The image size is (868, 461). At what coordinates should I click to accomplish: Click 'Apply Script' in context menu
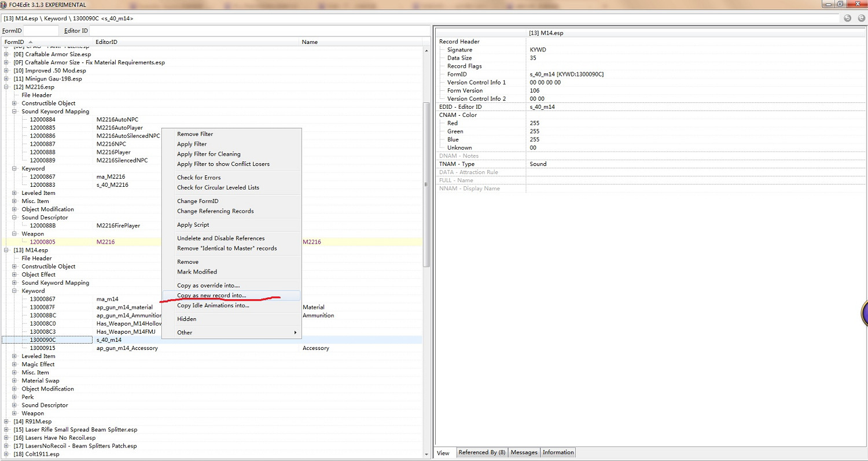click(x=193, y=225)
